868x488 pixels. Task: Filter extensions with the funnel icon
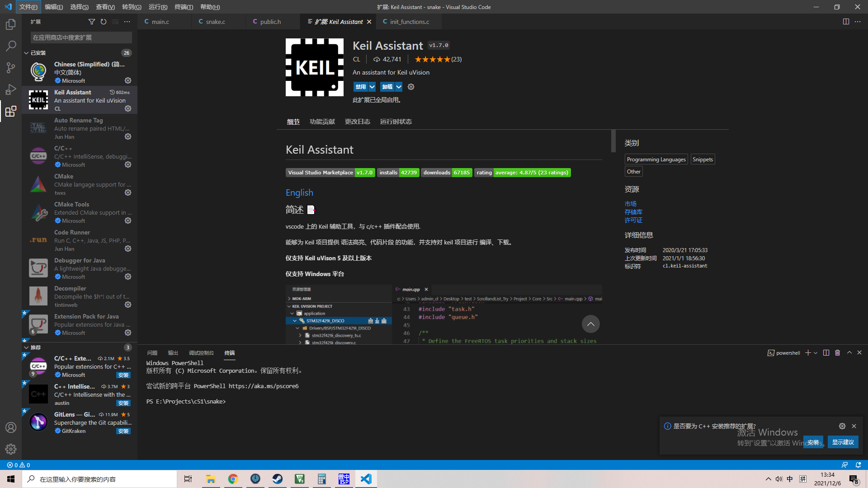[92, 22]
